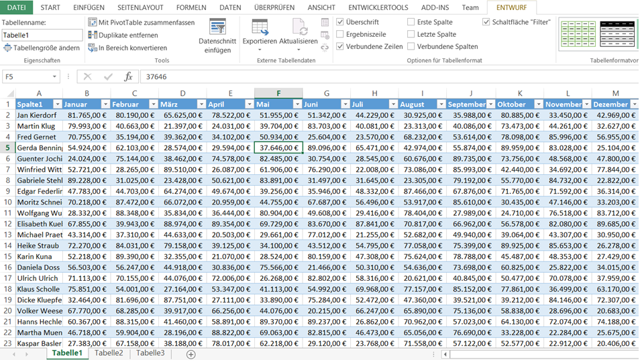Click Mit PivotTable zusammenfassen

142,22
